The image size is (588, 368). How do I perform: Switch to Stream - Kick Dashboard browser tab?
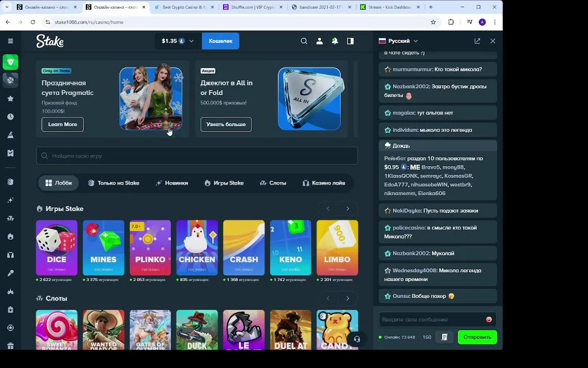coord(390,7)
